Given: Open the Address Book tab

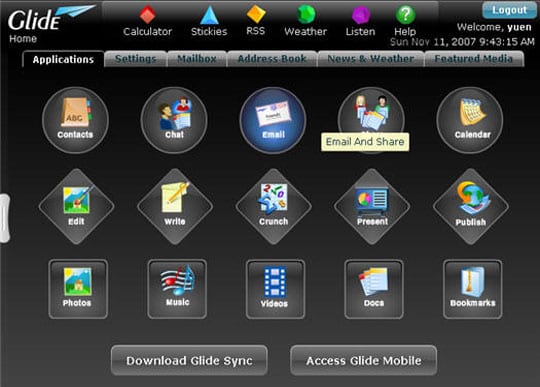Looking at the screenshot, I should click(272, 59).
